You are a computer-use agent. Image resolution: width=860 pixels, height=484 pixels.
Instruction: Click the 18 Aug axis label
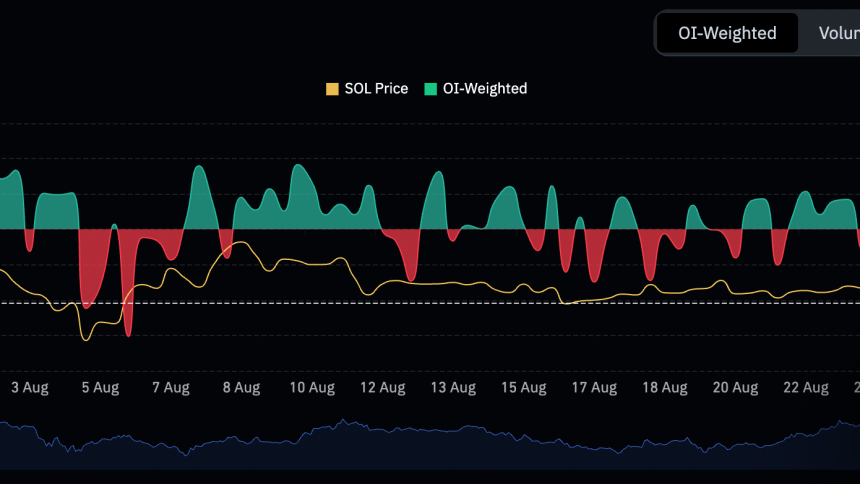[665, 387]
